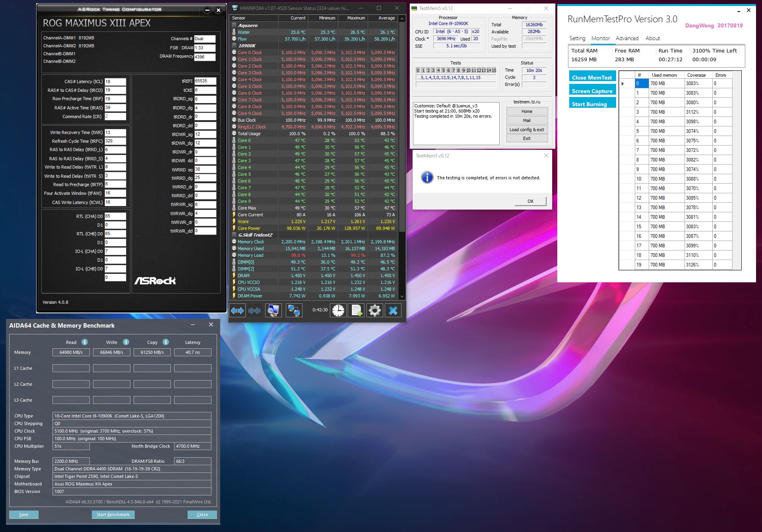The width and height of the screenshot is (762, 532).
Task: Close the ASRock Timing Configurator window
Action: (x=218, y=10)
